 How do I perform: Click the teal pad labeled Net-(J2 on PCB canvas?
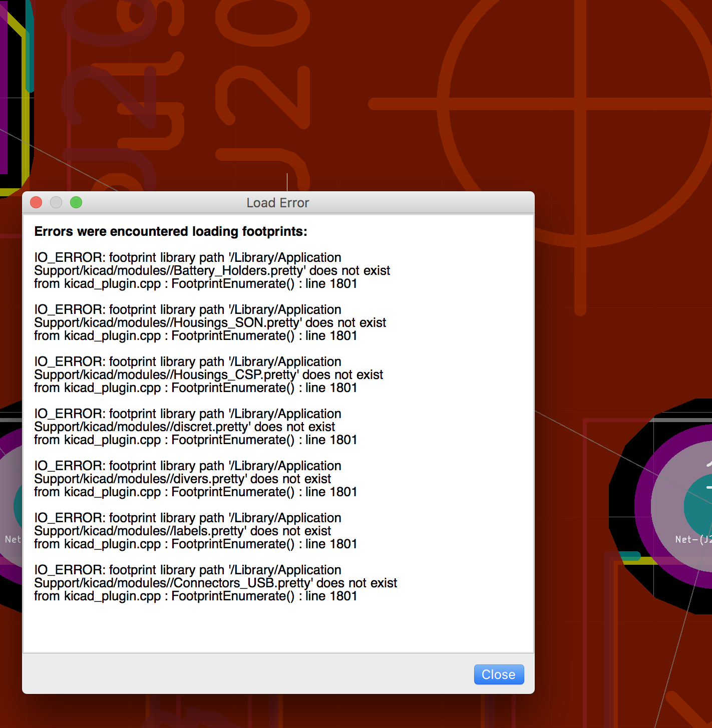click(x=699, y=507)
